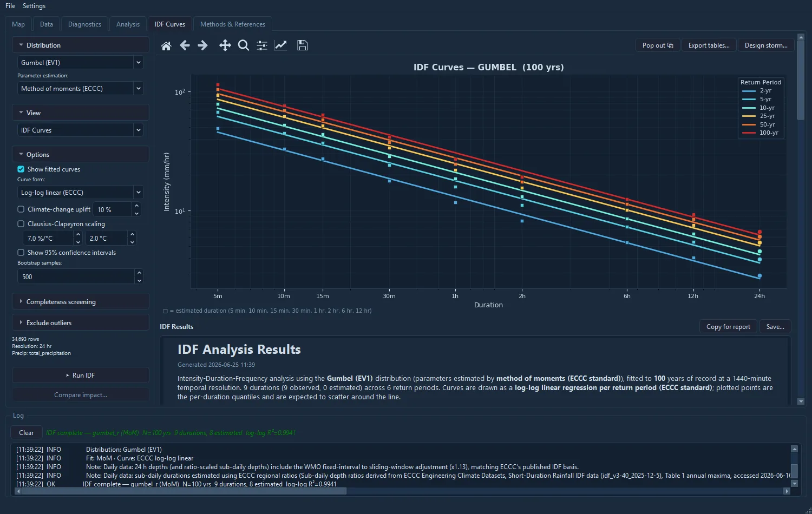The height and width of the screenshot is (514, 812).
Task: Open the Gumbel (EV1) distribution dropdown
Action: click(80, 63)
